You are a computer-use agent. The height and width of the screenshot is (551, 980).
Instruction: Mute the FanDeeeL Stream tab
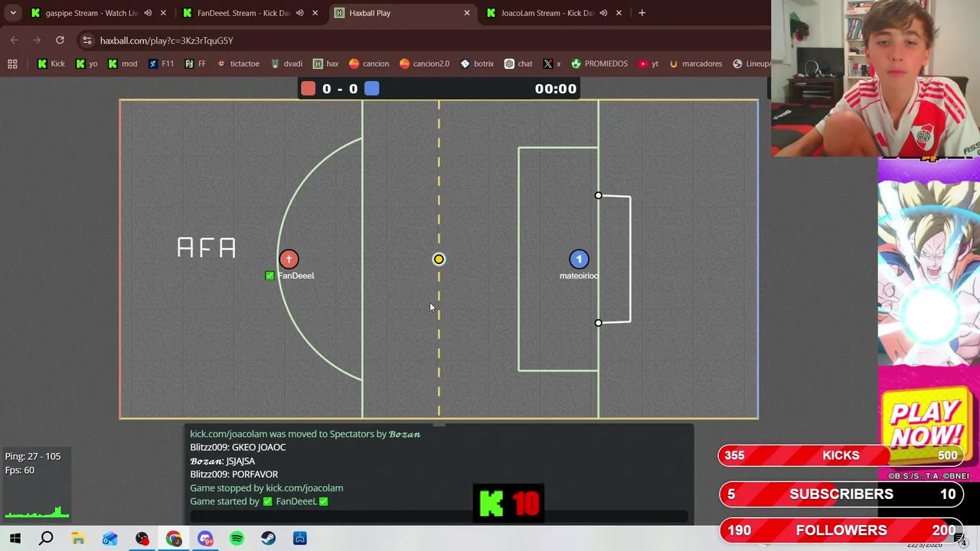click(x=299, y=13)
